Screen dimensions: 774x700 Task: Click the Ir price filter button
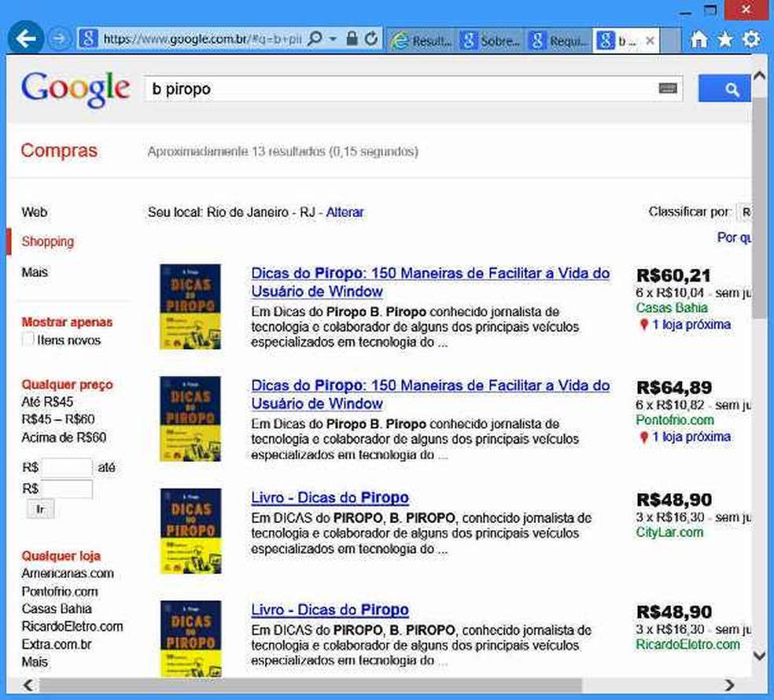point(40,509)
